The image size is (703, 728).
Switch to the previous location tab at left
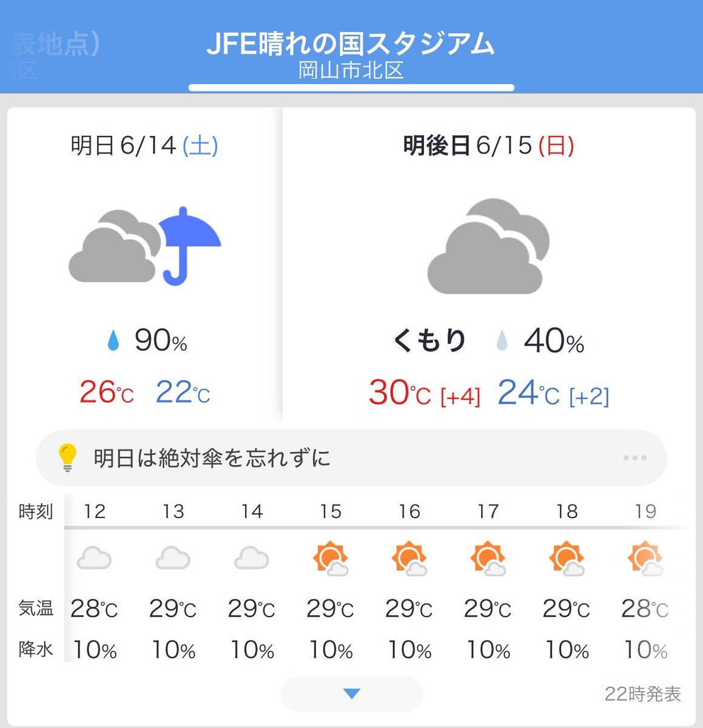pyautogui.click(x=50, y=55)
